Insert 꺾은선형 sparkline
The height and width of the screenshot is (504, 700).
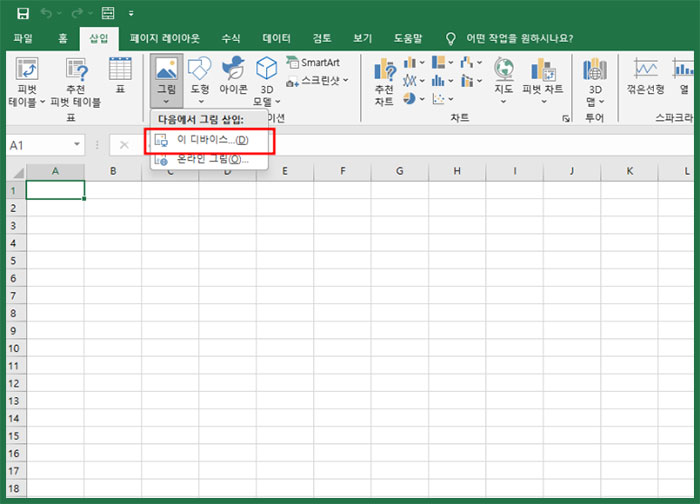coord(646,76)
